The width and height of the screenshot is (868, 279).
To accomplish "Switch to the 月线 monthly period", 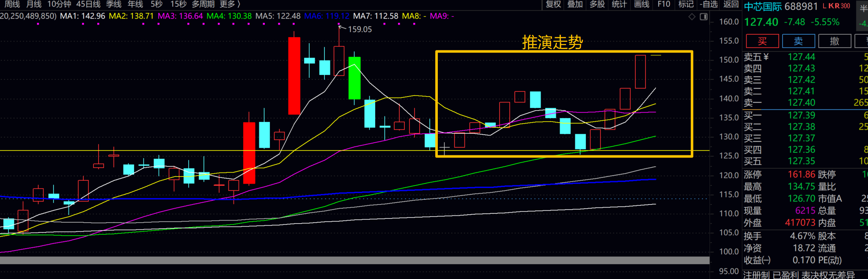I will [x=34, y=4].
